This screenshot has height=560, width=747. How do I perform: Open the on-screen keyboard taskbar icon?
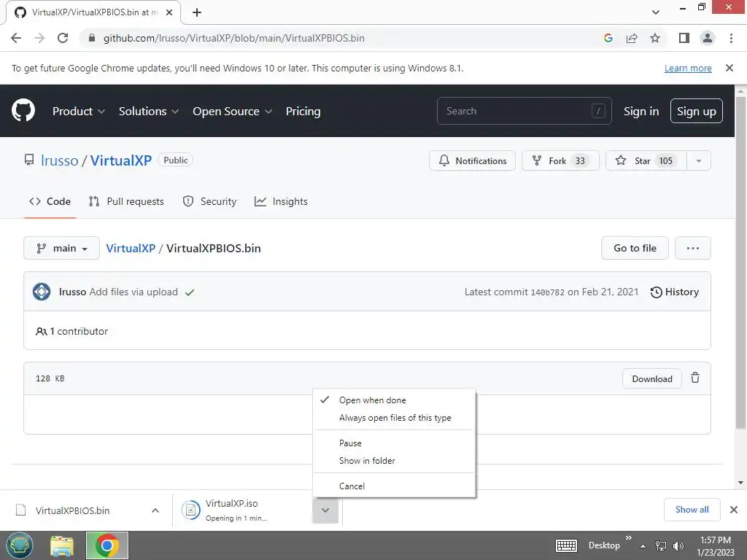pyautogui.click(x=566, y=545)
